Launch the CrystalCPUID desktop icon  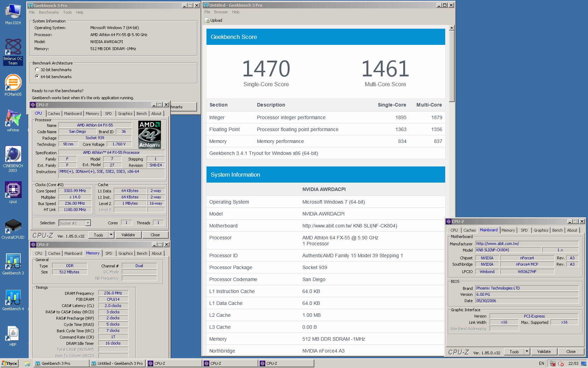click(13, 229)
